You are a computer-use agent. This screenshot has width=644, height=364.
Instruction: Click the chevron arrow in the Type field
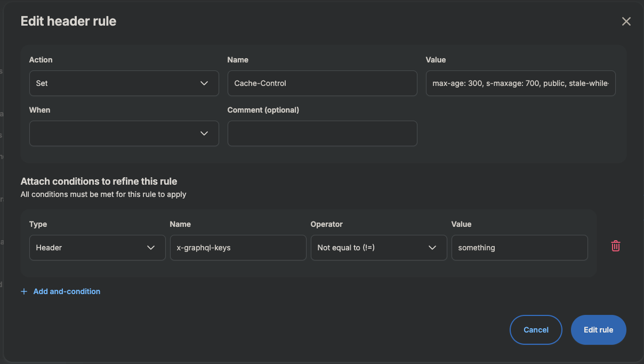coord(151,248)
